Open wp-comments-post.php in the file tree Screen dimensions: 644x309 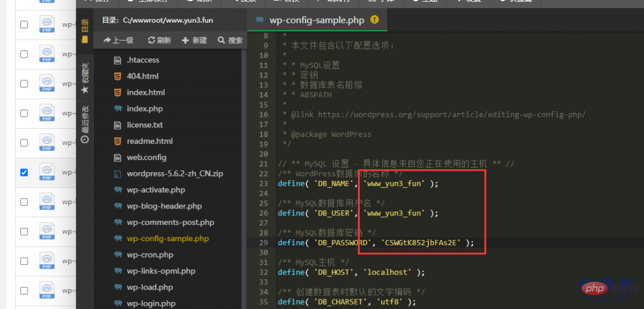click(x=170, y=222)
